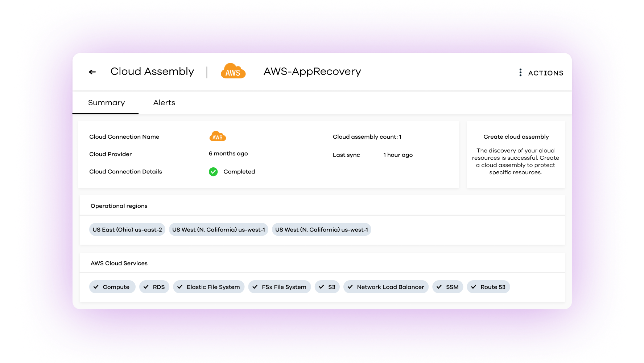Click the ACTIONS label
644x363 pixels.
[x=545, y=73]
